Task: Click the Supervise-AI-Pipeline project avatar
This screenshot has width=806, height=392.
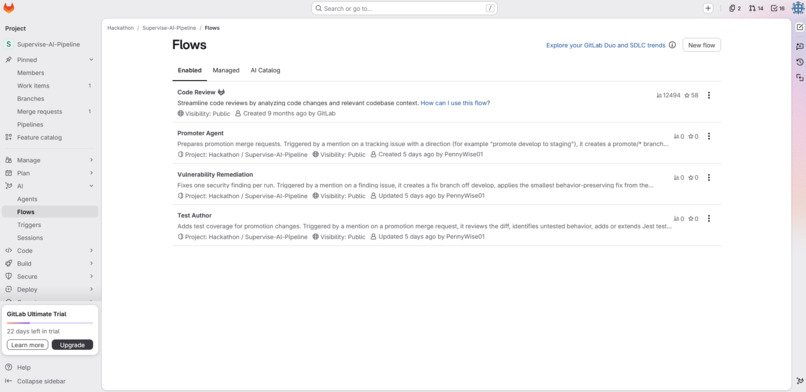Action: pyautogui.click(x=8, y=44)
